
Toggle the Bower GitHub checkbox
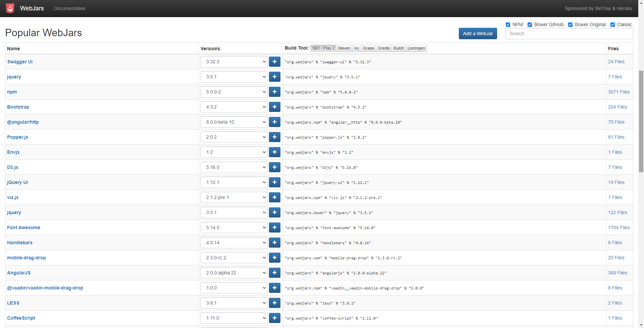pos(530,24)
